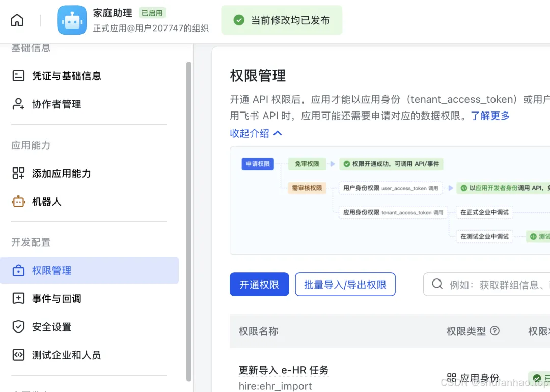Screen dimensions: 550x392
Task: Click the chevron-up arrow next to 收起介绍
Action: click(278, 133)
